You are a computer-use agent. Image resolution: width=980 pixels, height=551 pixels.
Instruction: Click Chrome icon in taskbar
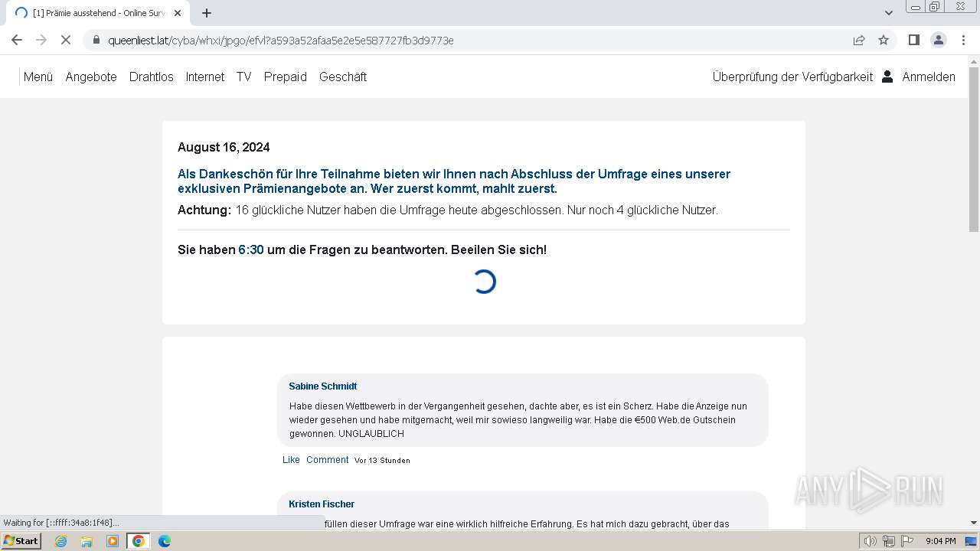139,541
